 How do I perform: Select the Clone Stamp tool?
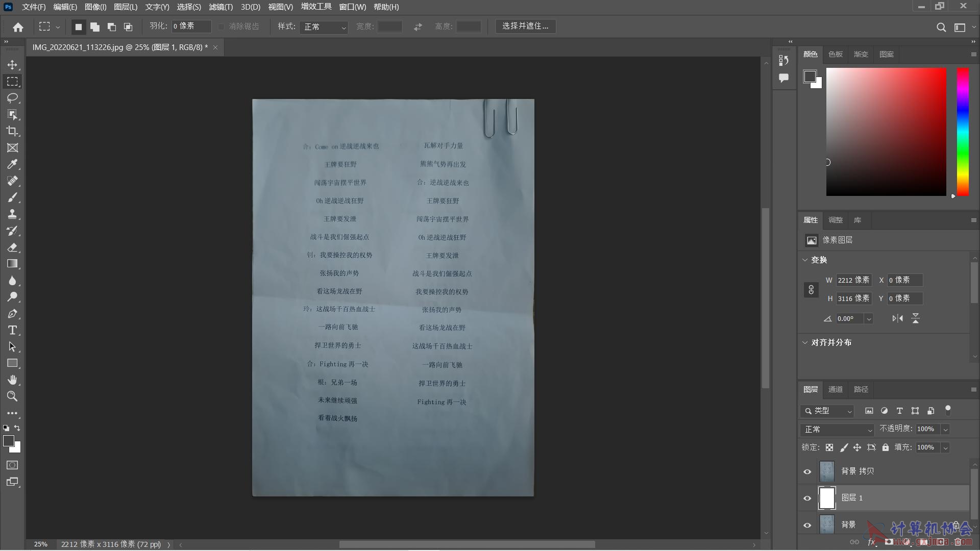[12, 214]
